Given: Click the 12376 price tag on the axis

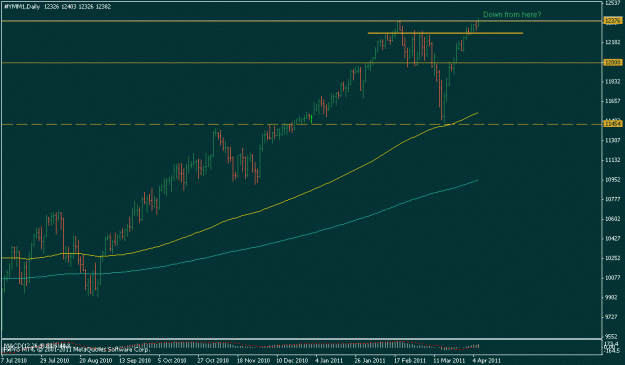Looking at the screenshot, I should [612, 21].
